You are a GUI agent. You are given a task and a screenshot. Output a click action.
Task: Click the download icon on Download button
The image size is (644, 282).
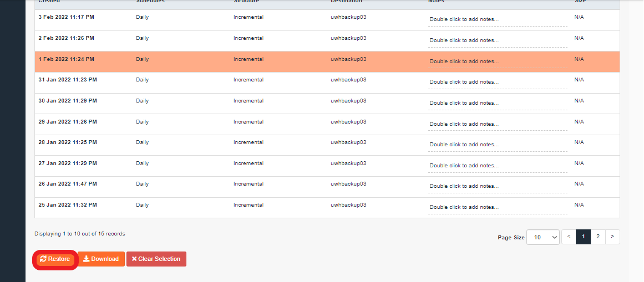coord(87,259)
